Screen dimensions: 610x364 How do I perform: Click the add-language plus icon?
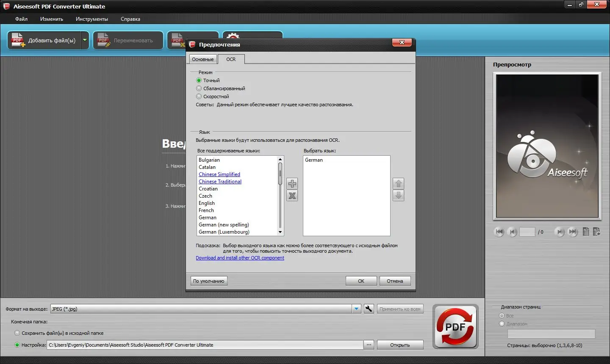[x=292, y=184]
